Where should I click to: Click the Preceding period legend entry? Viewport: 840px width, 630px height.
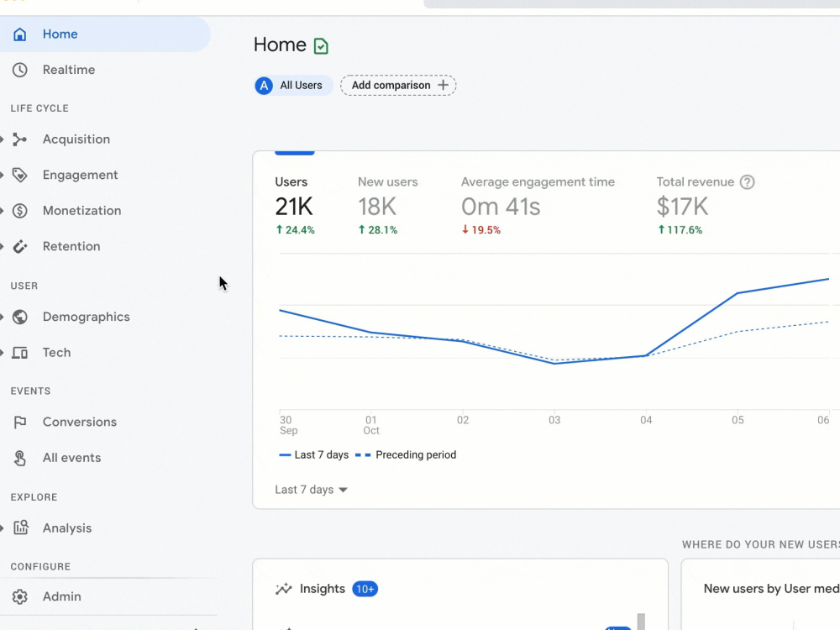click(x=406, y=454)
